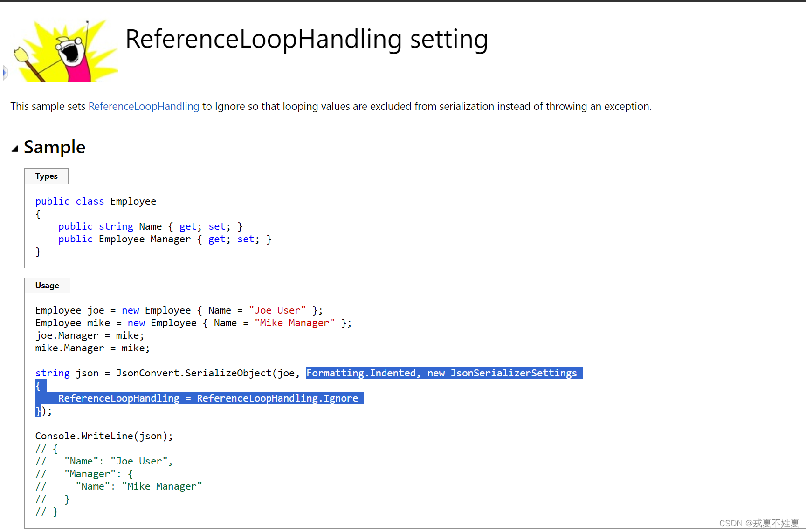Switch to the Usage tab

coord(47,285)
